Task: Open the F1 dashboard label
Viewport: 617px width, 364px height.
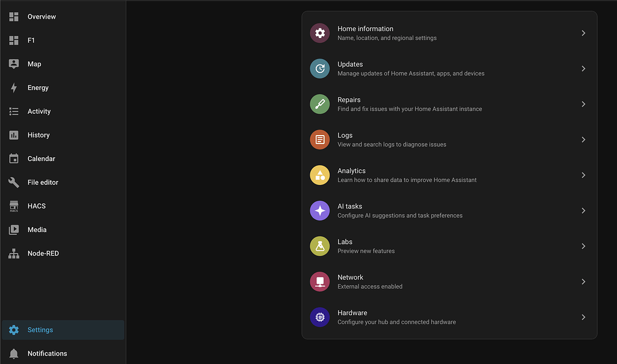Action: click(31, 40)
